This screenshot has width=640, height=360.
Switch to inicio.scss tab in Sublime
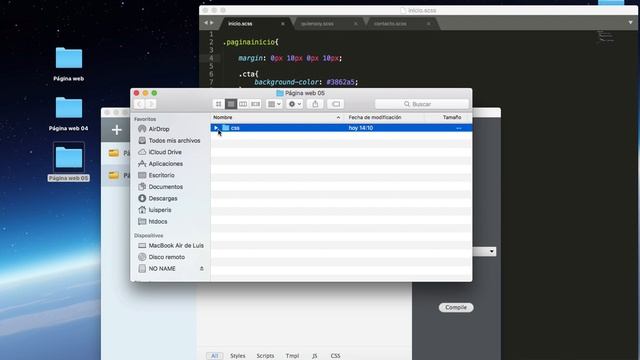240,24
